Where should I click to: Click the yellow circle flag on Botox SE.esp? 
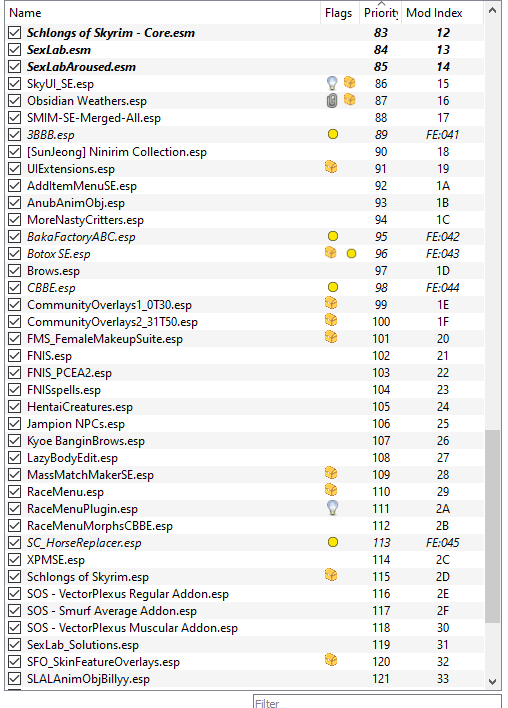pos(351,254)
